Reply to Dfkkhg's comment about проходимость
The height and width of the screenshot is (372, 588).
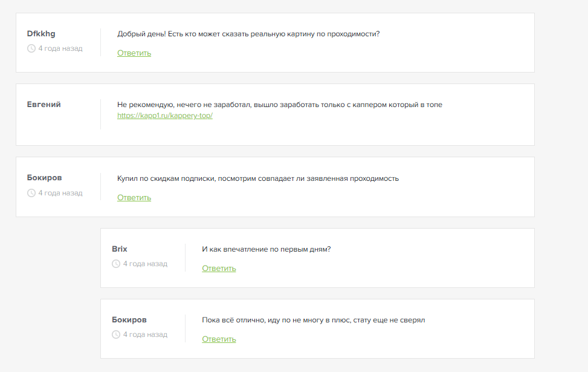pyautogui.click(x=133, y=53)
